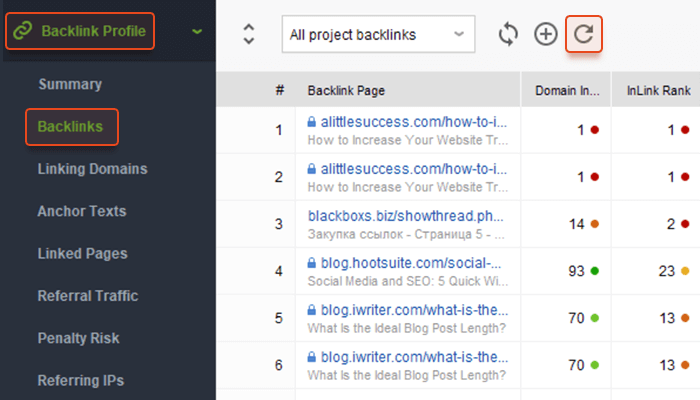
Task: Open the Summary menu item
Action: [70, 84]
